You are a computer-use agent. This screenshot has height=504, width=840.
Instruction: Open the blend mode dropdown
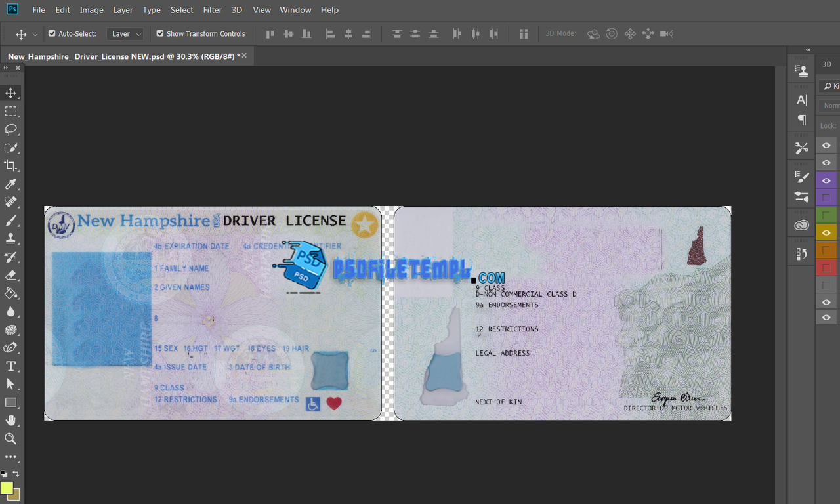pyautogui.click(x=830, y=106)
